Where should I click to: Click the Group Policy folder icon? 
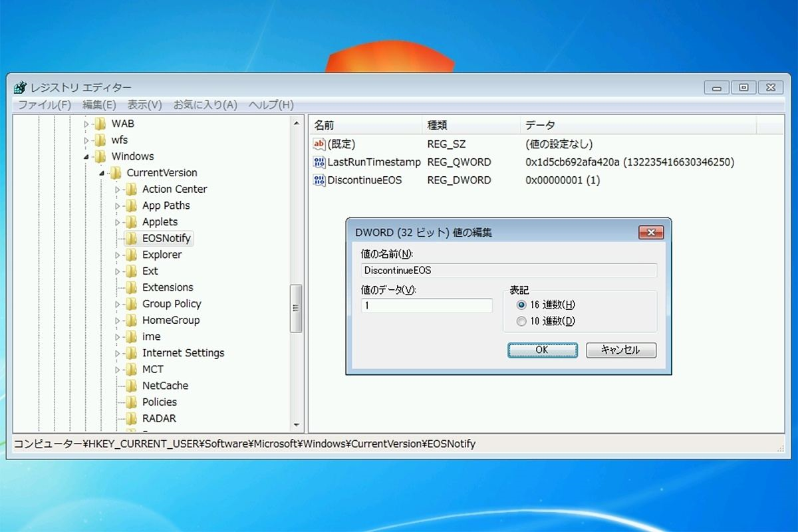click(x=131, y=304)
